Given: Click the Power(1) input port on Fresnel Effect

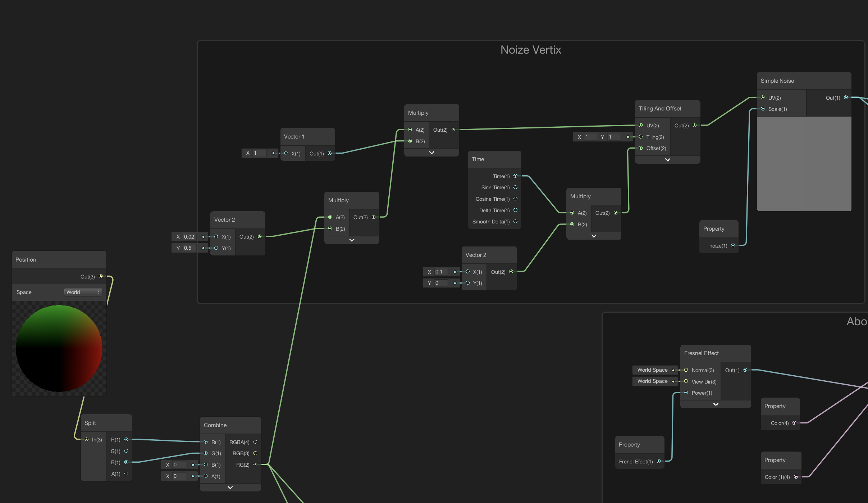Looking at the screenshot, I should tap(686, 393).
